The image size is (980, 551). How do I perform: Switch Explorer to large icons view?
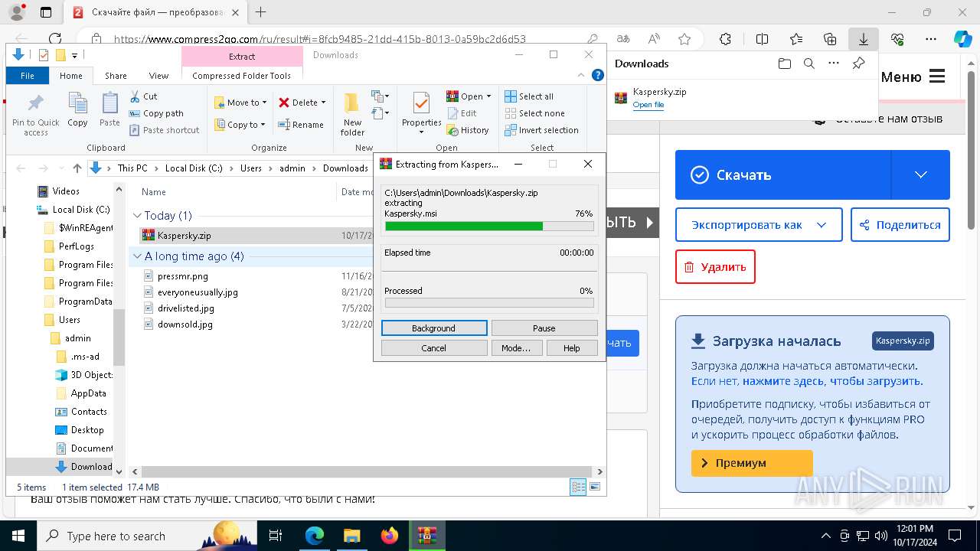(594, 487)
